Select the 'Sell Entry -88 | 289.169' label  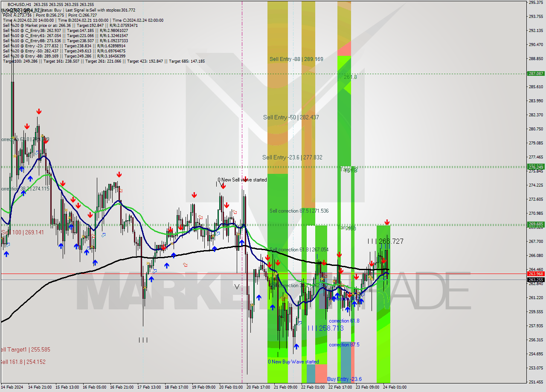point(296,59)
